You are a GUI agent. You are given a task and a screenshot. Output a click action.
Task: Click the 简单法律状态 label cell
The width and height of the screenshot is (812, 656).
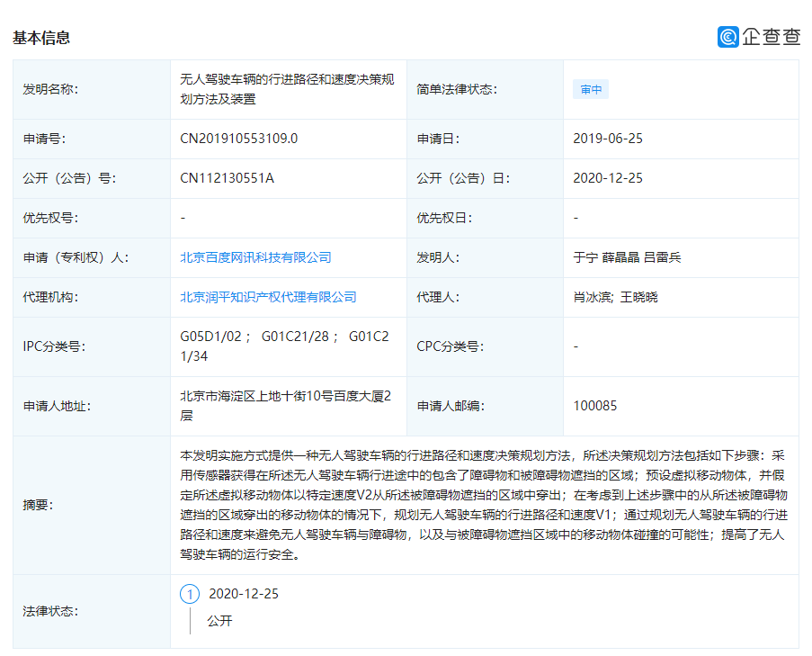coord(485,90)
